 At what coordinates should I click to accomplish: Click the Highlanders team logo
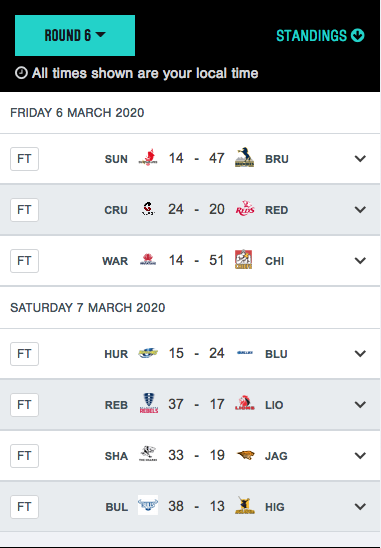pyautogui.click(x=245, y=505)
